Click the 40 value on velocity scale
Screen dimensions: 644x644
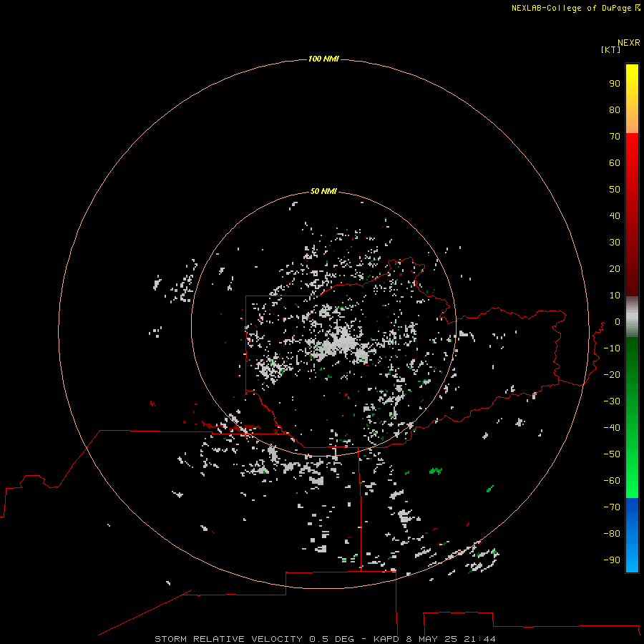pyautogui.click(x=615, y=216)
